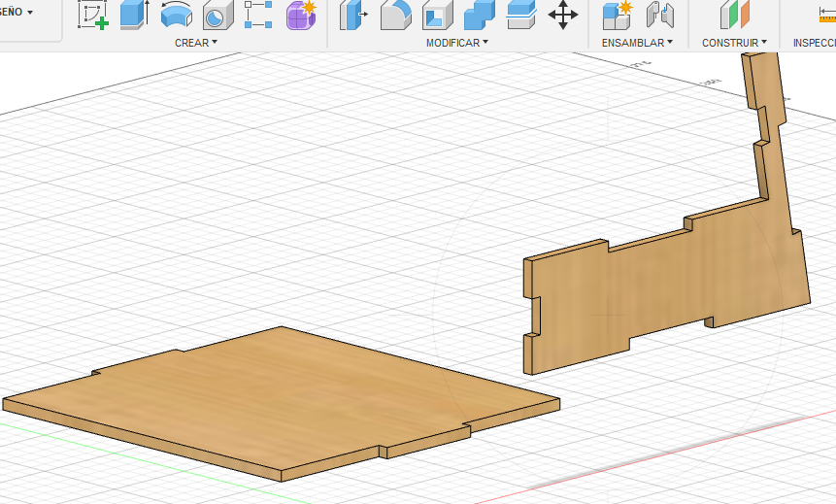The width and height of the screenshot is (836, 504).
Task: Select the Revolve tool
Action: coord(177,15)
